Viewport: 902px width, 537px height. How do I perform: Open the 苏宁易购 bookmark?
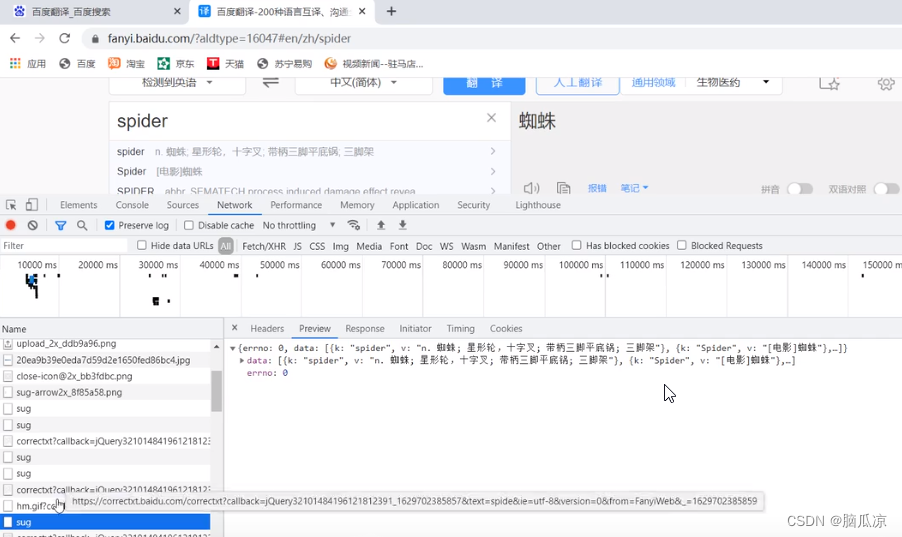pos(284,63)
